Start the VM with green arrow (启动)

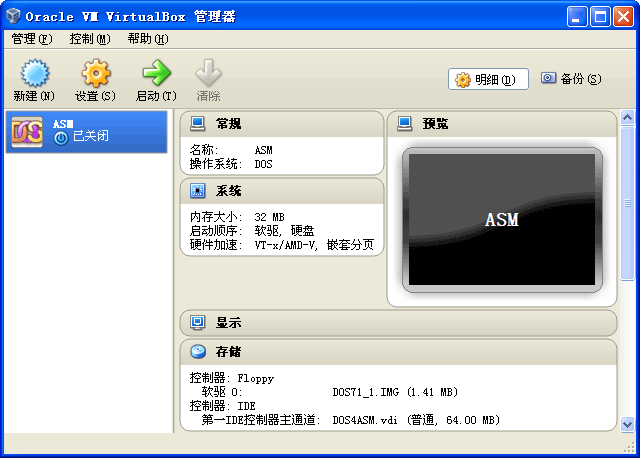[x=157, y=73]
